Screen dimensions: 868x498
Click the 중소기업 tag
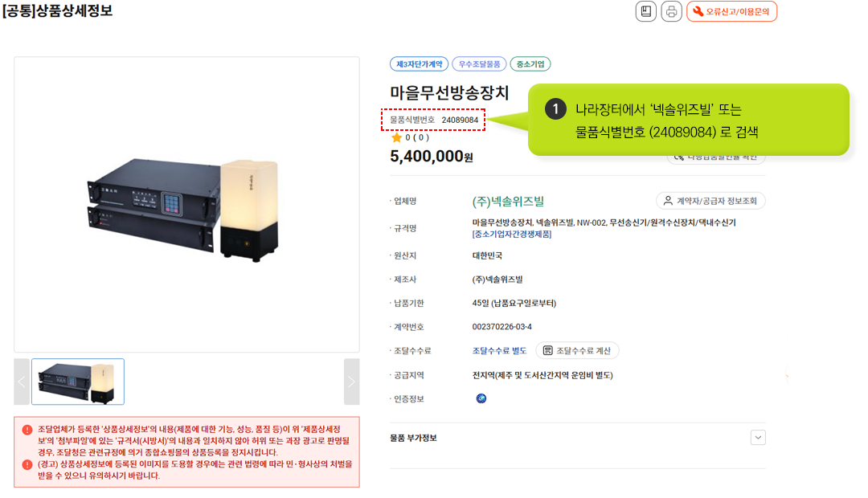pos(530,64)
